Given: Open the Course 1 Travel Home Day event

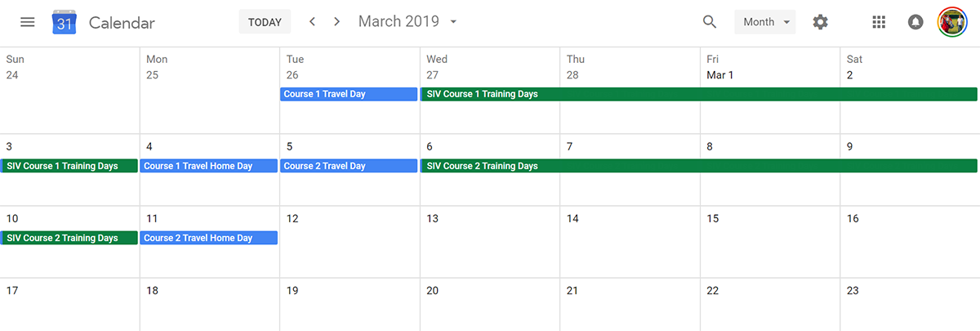Looking at the screenshot, I should tap(209, 166).
